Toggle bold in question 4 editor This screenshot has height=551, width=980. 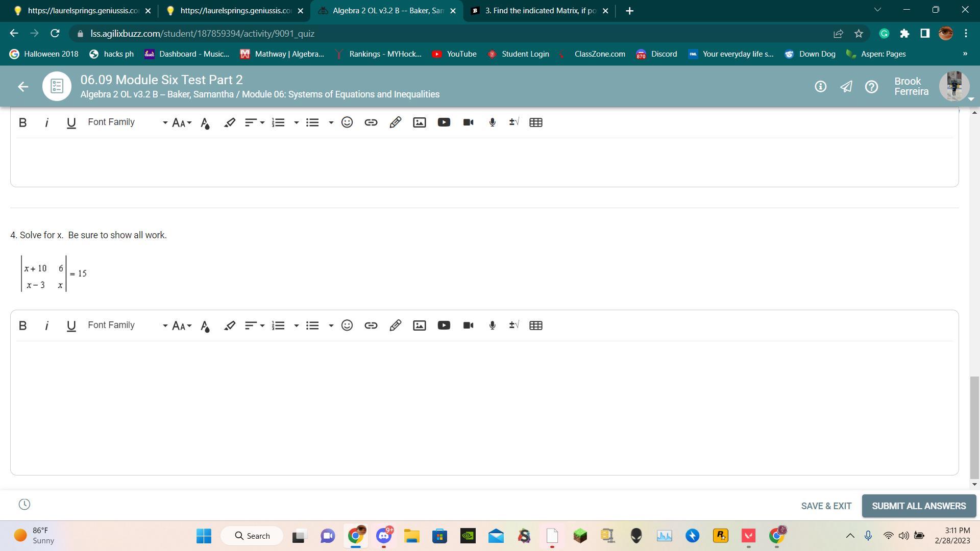(x=22, y=325)
